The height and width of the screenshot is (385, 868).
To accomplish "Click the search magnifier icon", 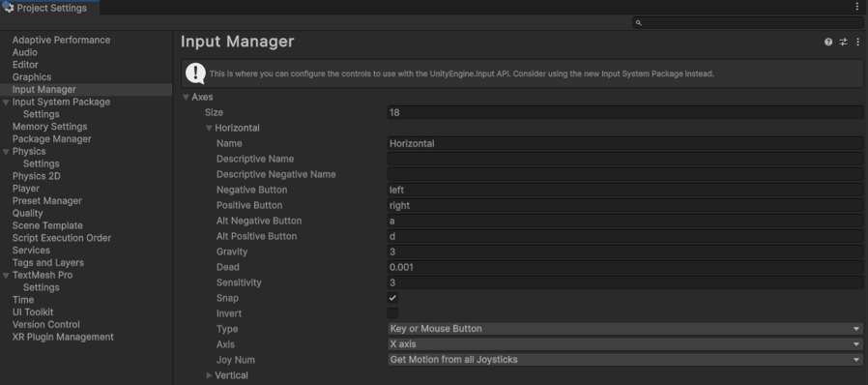I will [x=638, y=22].
